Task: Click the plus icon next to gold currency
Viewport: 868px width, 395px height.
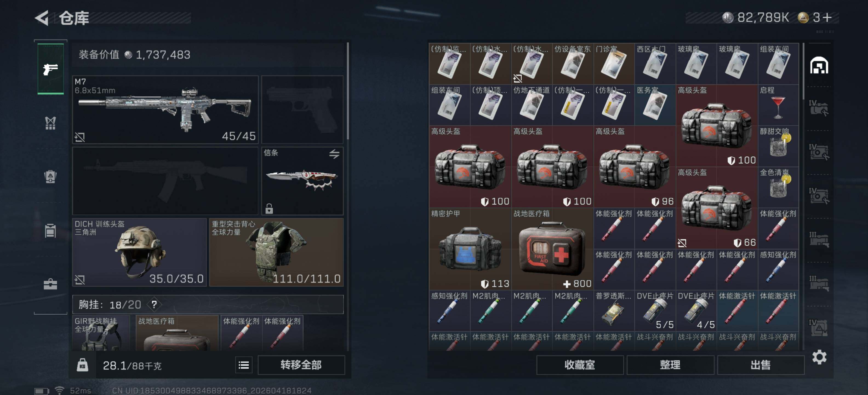Action: (827, 18)
